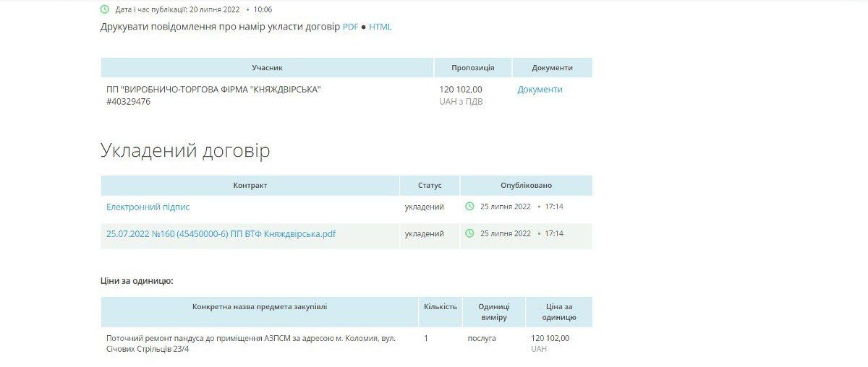Open the Електронний підпис contract link
The image size is (868, 367).
click(148, 207)
